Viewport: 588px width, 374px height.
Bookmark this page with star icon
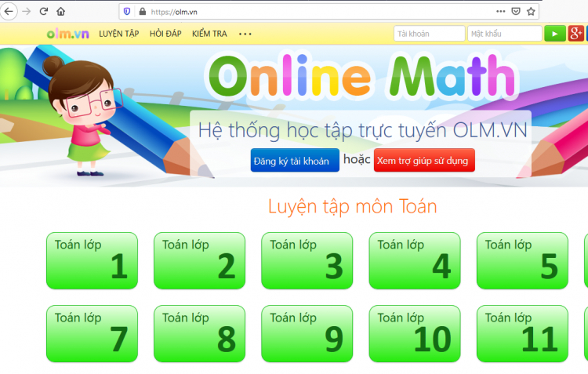[x=531, y=12]
